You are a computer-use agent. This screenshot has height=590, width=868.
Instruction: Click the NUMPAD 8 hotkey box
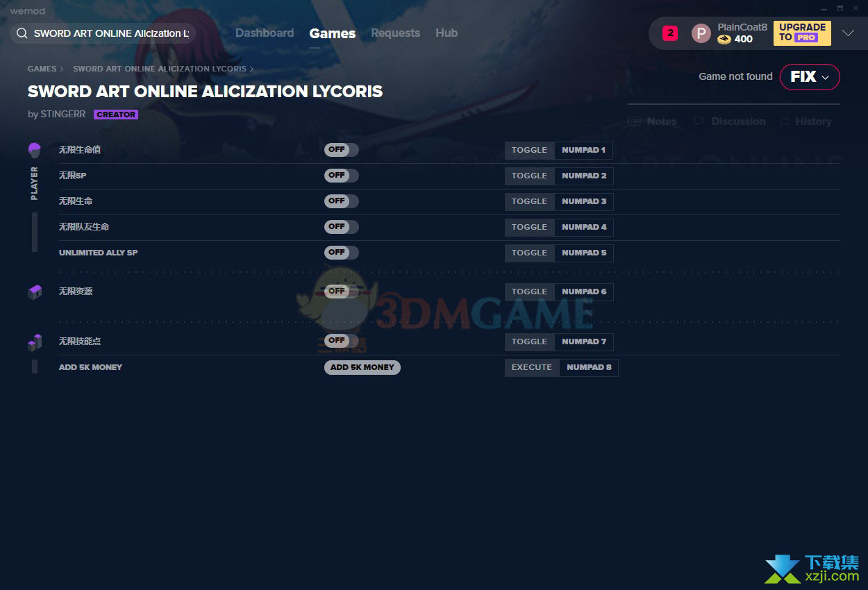click(589, 367)
